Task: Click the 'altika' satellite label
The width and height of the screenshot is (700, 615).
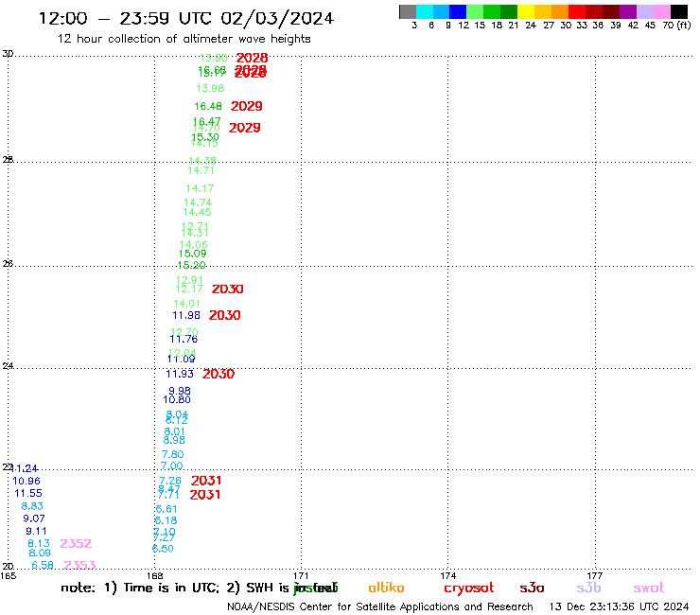Action: coord(386,588)
